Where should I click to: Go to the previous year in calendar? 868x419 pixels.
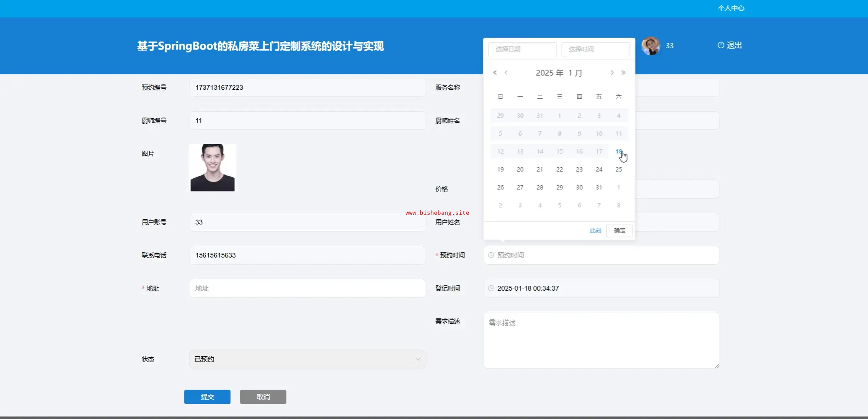(495, 73)
